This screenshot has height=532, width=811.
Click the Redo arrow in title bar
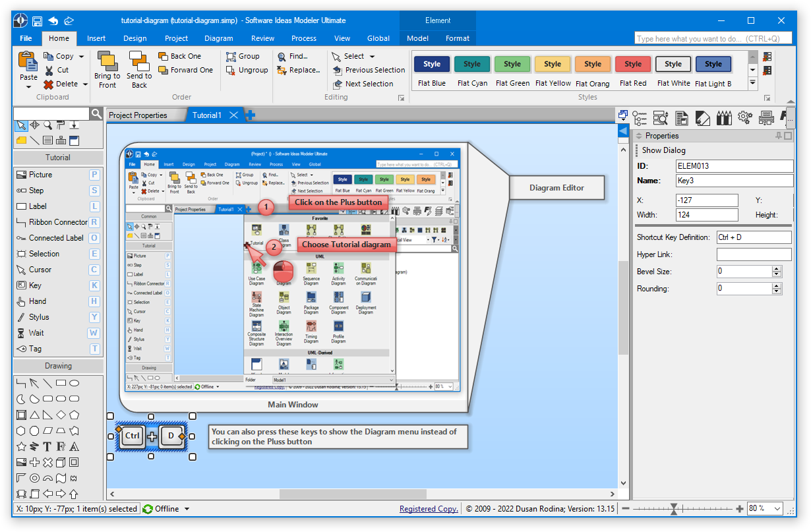tap(69, 20)
